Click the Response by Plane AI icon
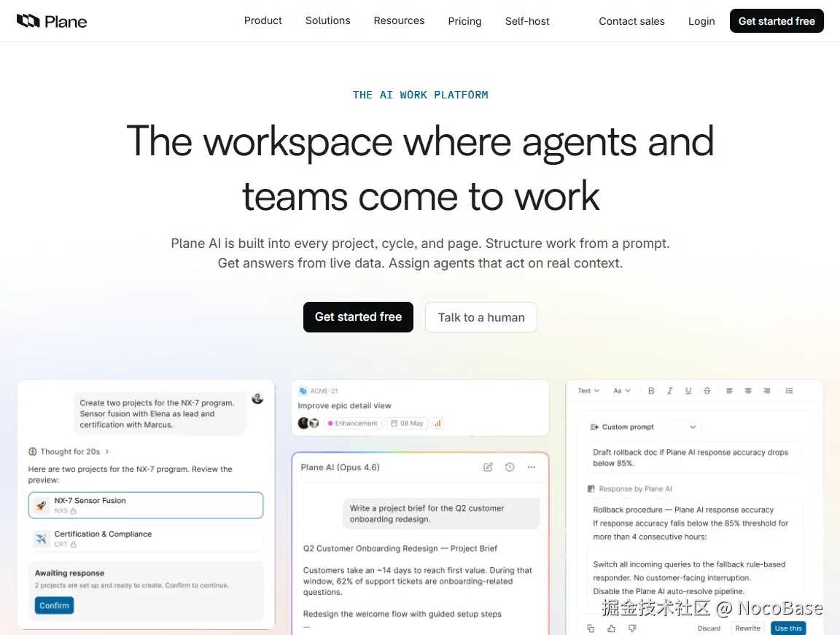The width and height of the screenshot is (840, 635). point(591,489)
